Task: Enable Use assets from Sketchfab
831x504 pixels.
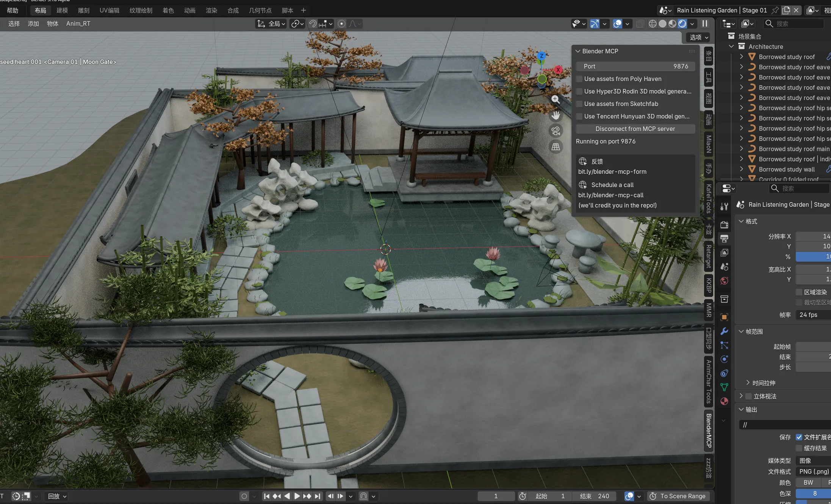Action: pos(579,104)
